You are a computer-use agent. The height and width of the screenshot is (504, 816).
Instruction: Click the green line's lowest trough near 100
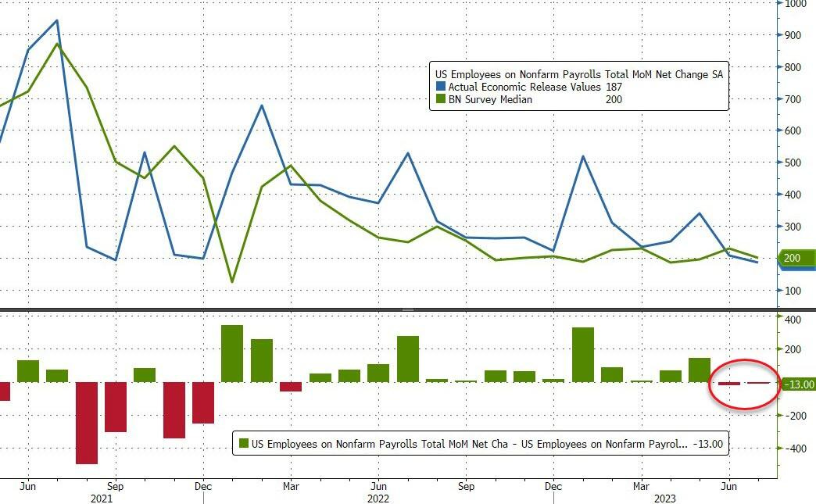pos(232,281)
